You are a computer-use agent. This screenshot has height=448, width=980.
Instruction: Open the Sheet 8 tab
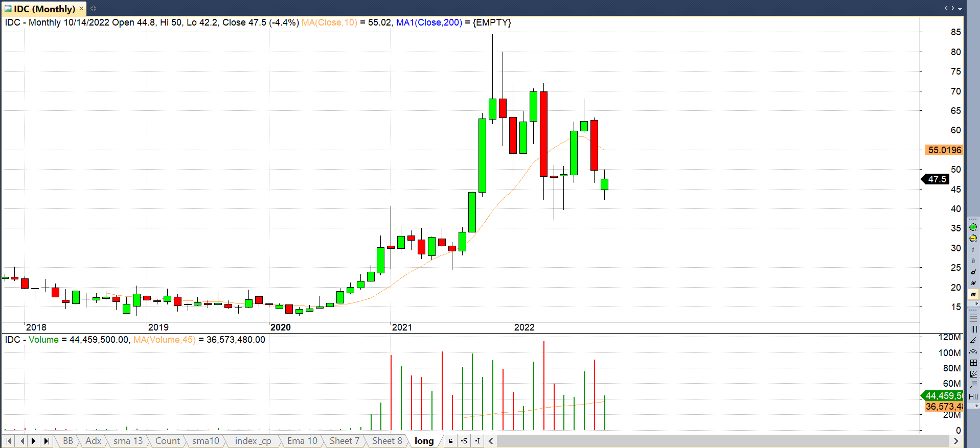click(x=387, y=441)
